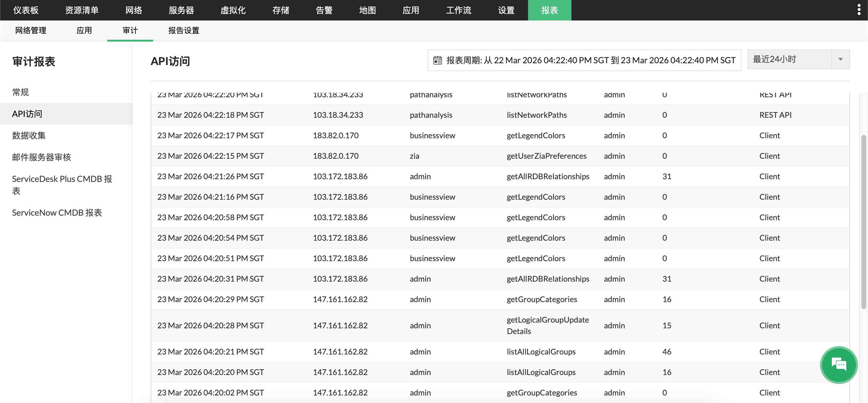This screenshot has height=403, width=868.
Task: Select the getLogicalGroupUpdateDetails table row
Action: pyautogui.click(x=500, y=325)
